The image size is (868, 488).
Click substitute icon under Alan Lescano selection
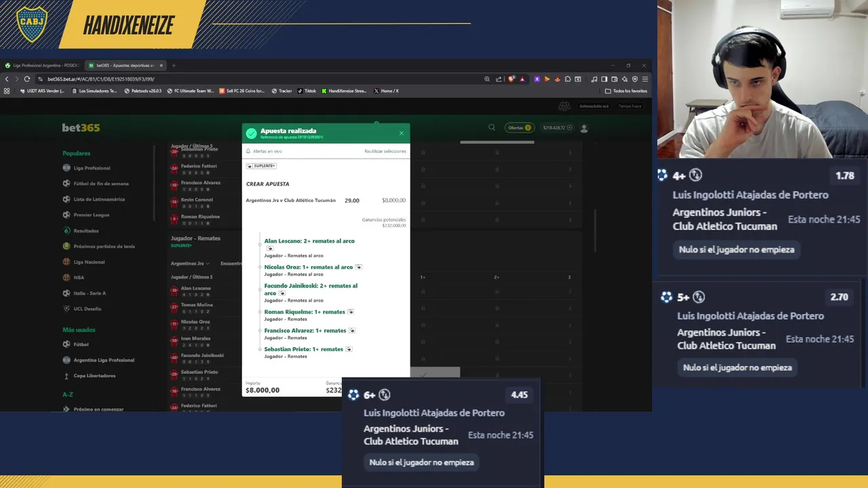(x=270, y=248)
